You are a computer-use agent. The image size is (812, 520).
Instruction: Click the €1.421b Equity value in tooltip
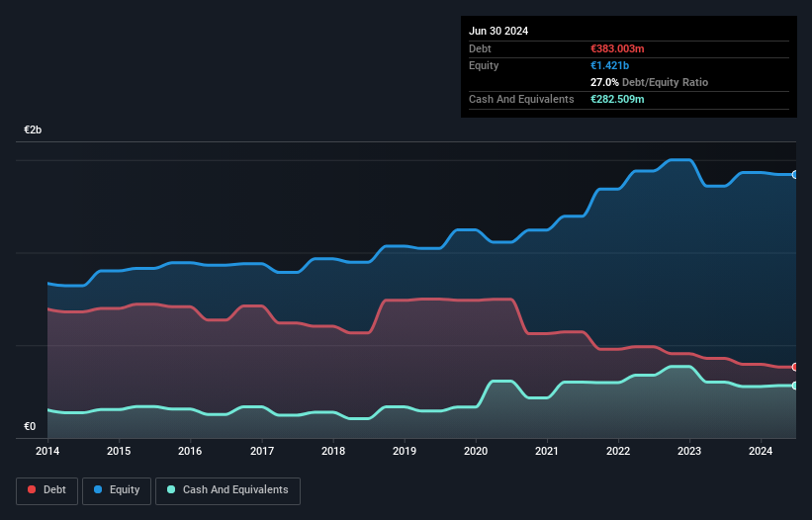point(609,65)
